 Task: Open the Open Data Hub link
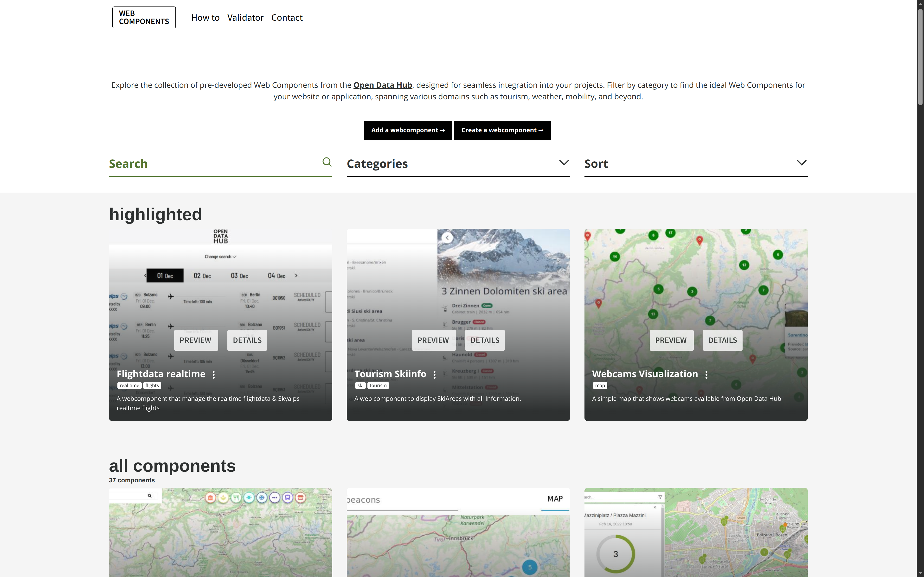click(382, 85)
